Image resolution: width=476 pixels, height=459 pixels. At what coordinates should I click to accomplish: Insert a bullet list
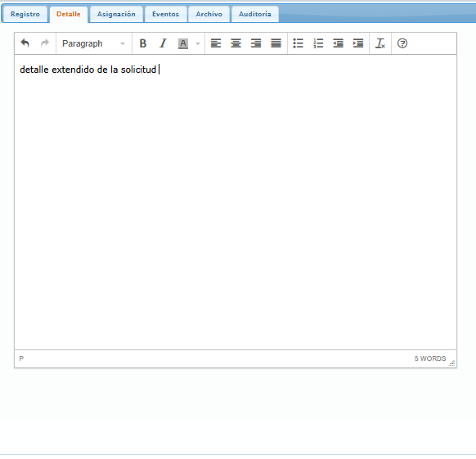tap(298, 43)
